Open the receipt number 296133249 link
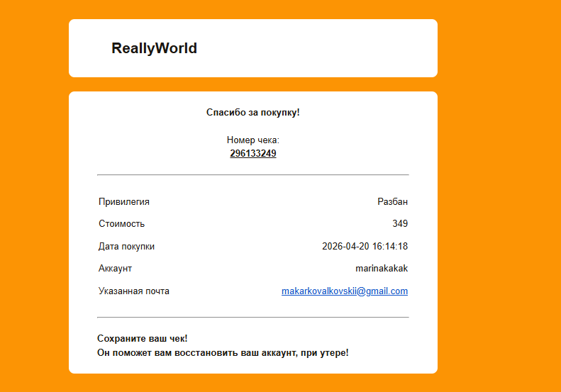 pos(252,153)
